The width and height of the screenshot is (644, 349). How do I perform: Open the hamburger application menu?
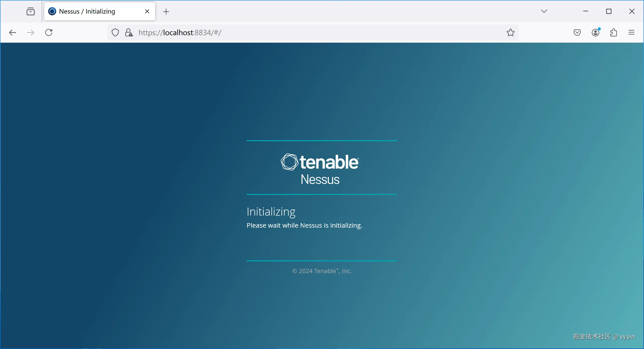pos(632,32)
